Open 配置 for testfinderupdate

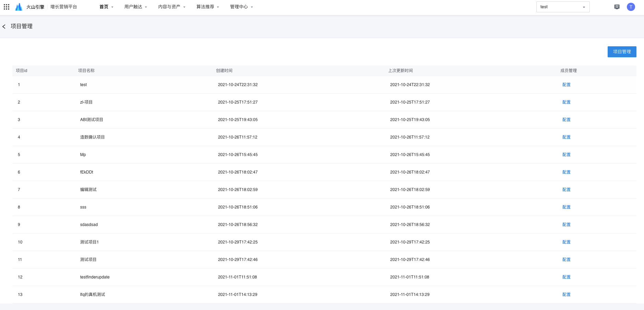(566, 277)
